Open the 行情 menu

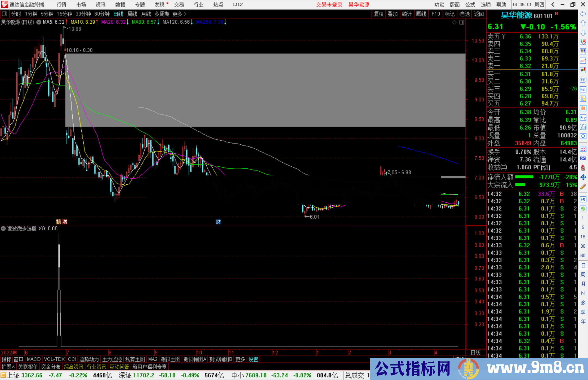(62, 5)
